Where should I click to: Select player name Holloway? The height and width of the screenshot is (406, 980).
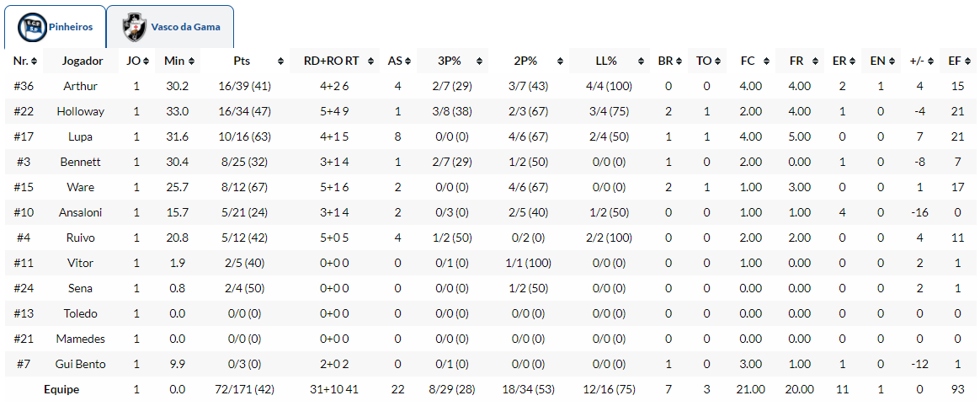pos(81,111)
